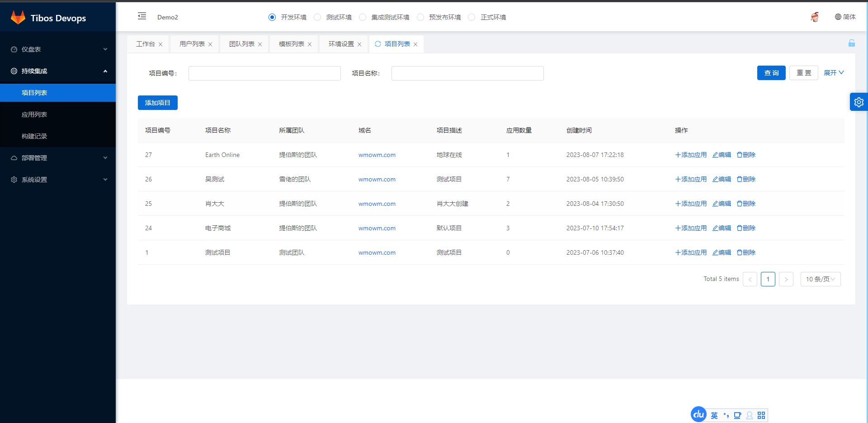Image resolution: width=868 pixels, height=423 pixels.
Task: Switch to the 工作台 tab
Action: click(146, 44)
